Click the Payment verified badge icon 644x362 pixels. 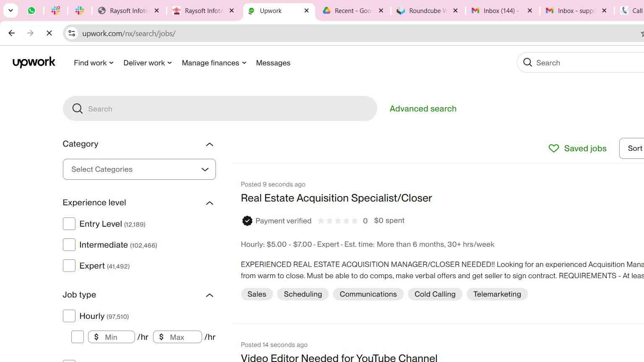click(x=247, y=221)
